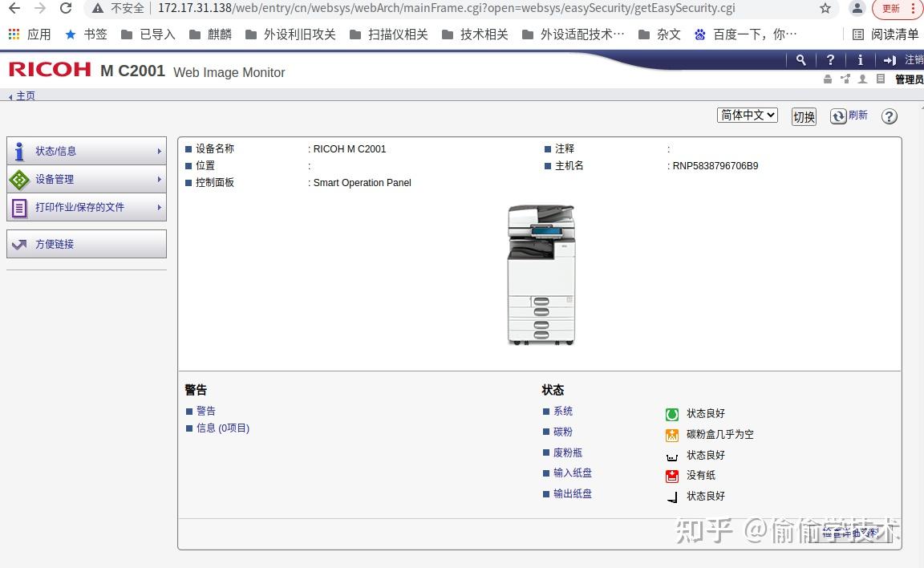Click the hostname RNP5838796706B9 text
Image resolution: width=924 pixels, height=568 pixels.
coord(715,165)
